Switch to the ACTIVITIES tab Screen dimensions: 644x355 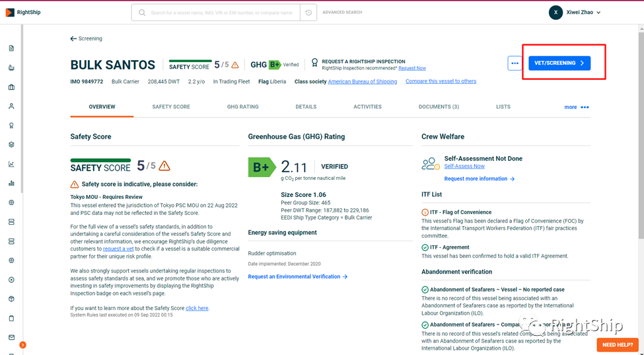368,107
